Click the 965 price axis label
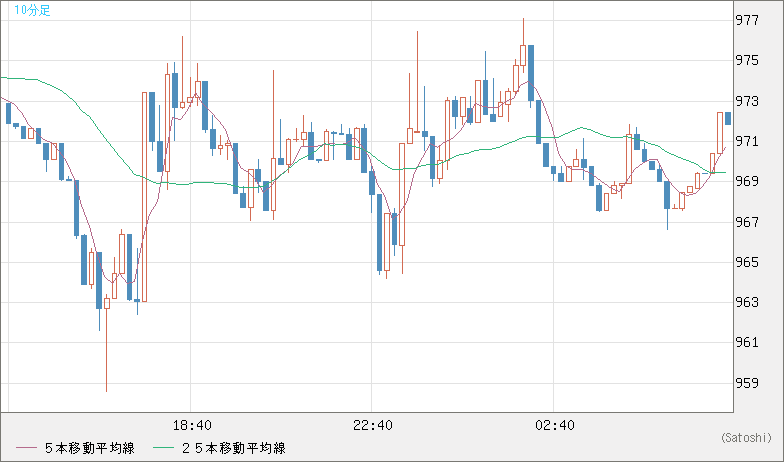Image resolution: width=784 pixels, height=462 pixels. click(747, 262)
